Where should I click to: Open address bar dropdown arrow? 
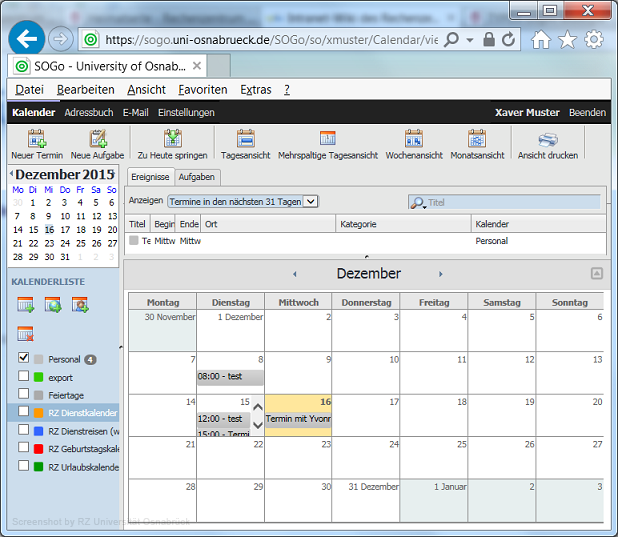tap(470, 40)
